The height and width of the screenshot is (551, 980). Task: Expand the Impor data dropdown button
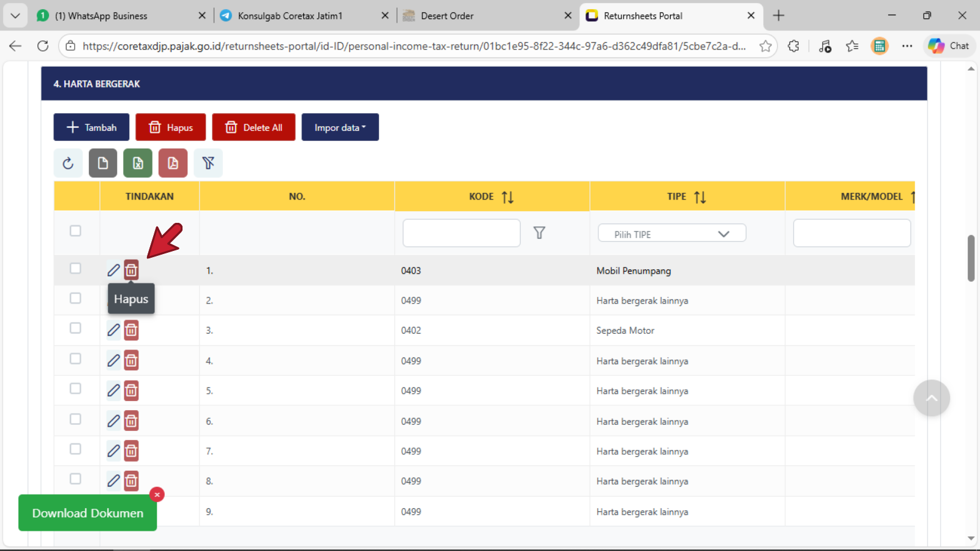point(340,127)
